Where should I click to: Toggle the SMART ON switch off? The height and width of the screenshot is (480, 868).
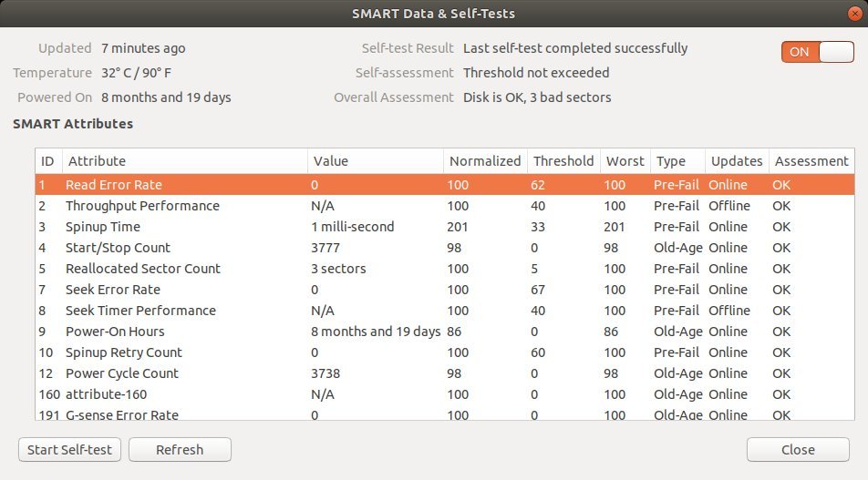(x=816, y=52)
